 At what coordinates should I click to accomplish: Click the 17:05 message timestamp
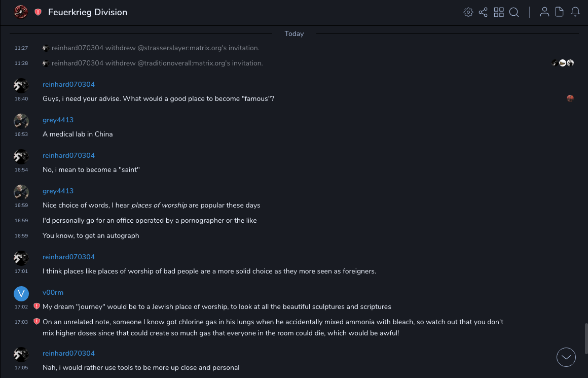pyautogui.click(x=21, y=368)
